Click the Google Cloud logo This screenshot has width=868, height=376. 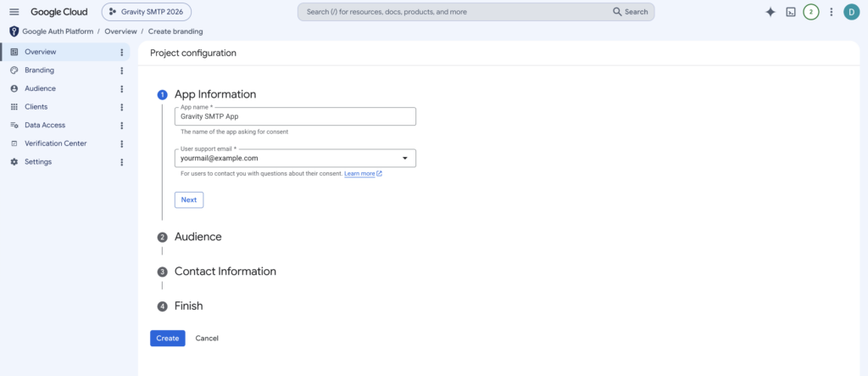(59, 12)
